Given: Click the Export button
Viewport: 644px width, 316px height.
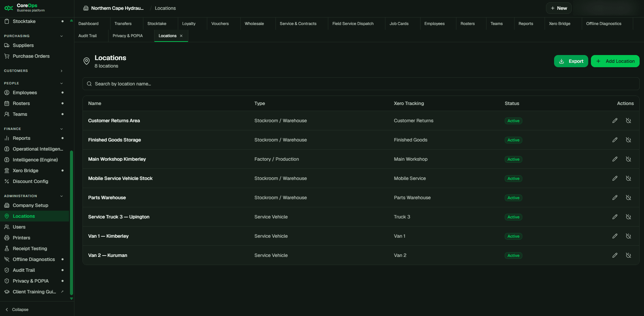Looking at the screenshot, I should 571,61.
